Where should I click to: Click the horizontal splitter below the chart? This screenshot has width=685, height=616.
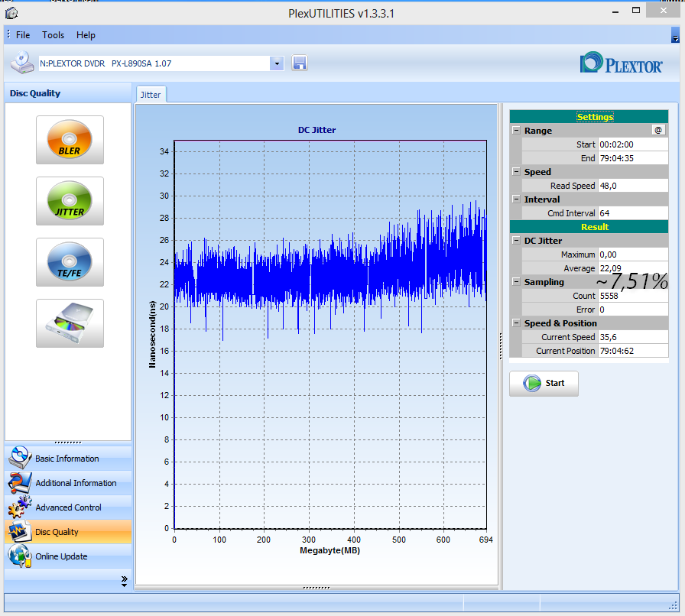pos(317,588)
